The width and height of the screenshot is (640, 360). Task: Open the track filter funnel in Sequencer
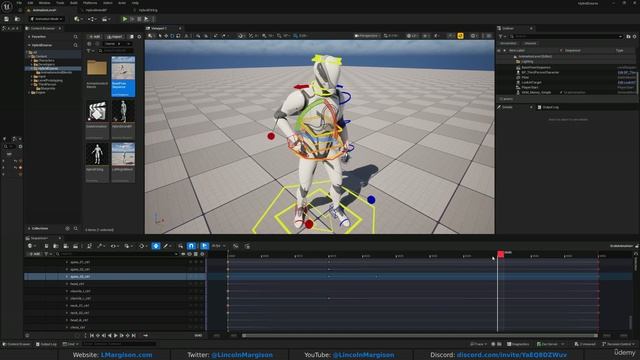47,254
